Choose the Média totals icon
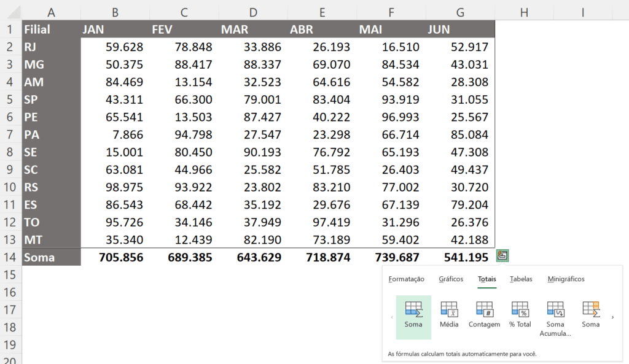Viewport: 629px width, 364px height. coord(449,315)
